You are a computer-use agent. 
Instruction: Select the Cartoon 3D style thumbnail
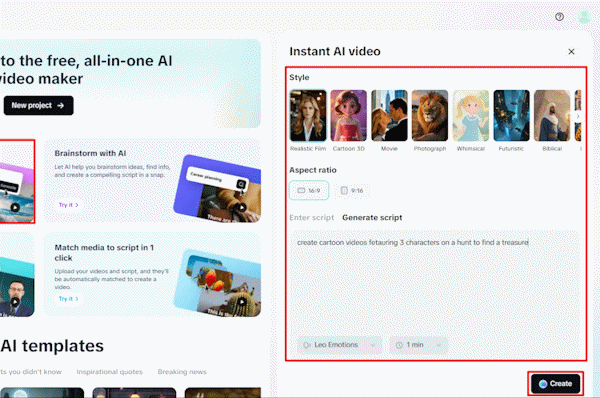pyautogui.click(x=349, y=116)
